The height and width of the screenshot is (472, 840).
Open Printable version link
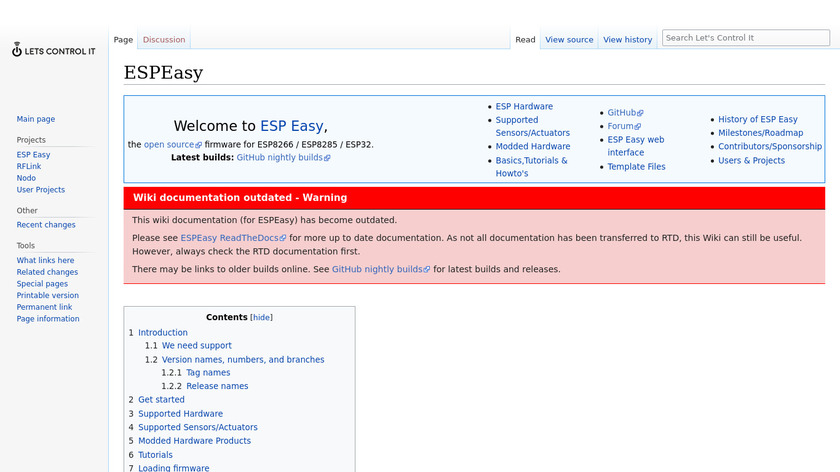tap(48, 295)
